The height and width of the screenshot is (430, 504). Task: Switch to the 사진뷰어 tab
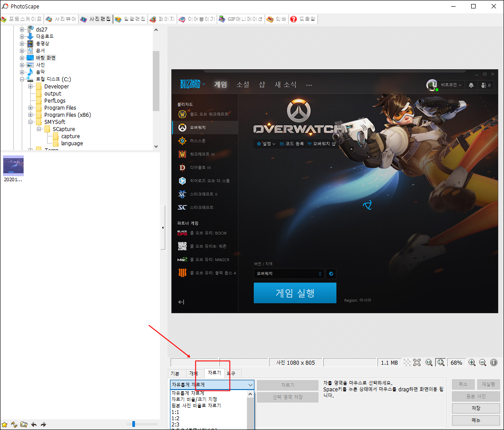pos(61,19)
